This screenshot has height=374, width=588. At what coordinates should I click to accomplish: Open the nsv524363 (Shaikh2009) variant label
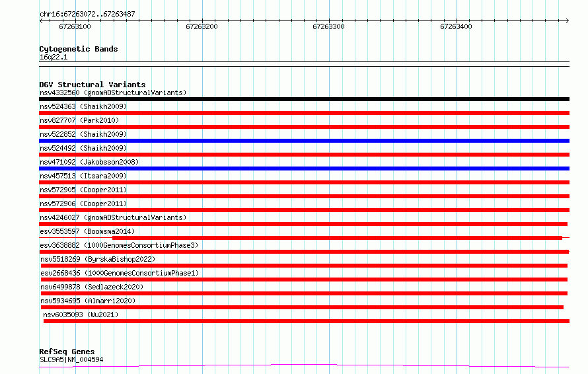click(x=83, y=106)
